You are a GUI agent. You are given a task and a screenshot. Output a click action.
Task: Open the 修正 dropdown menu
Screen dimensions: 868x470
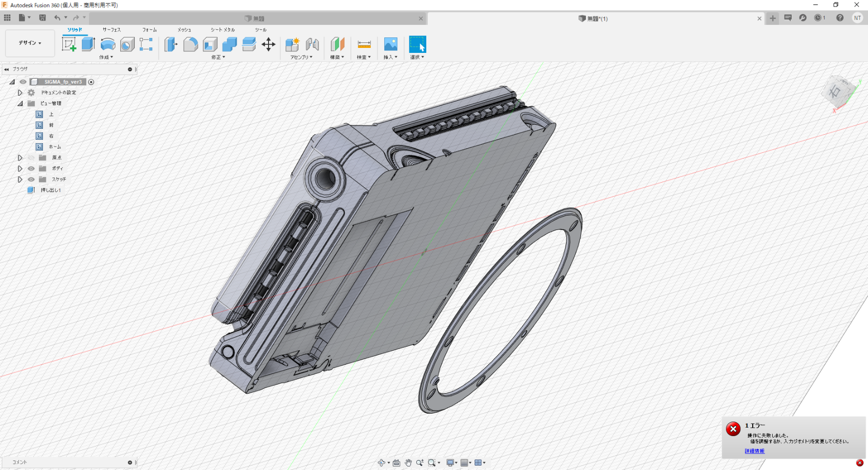coord(218,57)
